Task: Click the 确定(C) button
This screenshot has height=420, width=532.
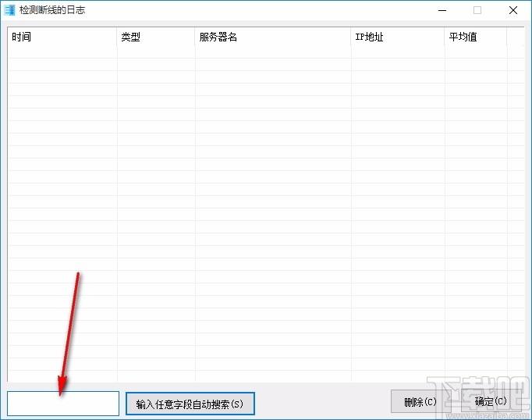Action: (491, 402)
